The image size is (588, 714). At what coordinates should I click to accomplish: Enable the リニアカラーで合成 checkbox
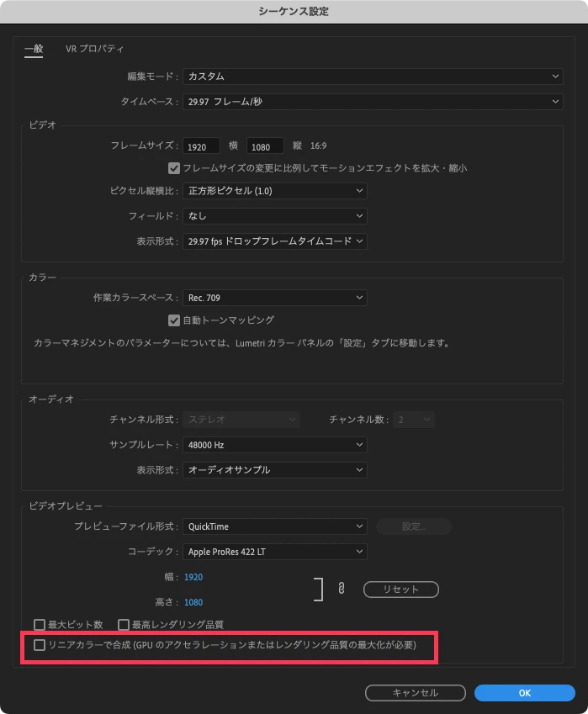click(x=40, y=645)
